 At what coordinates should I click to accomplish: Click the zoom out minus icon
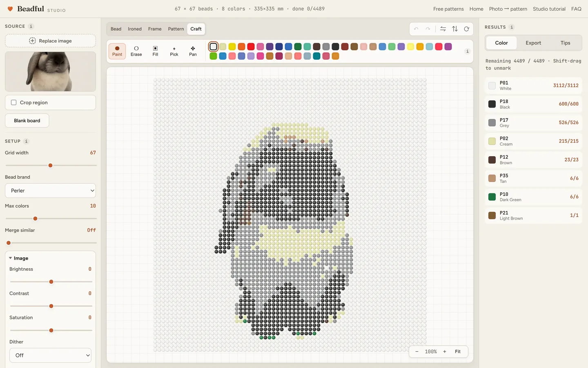click(x=416, y=352)
